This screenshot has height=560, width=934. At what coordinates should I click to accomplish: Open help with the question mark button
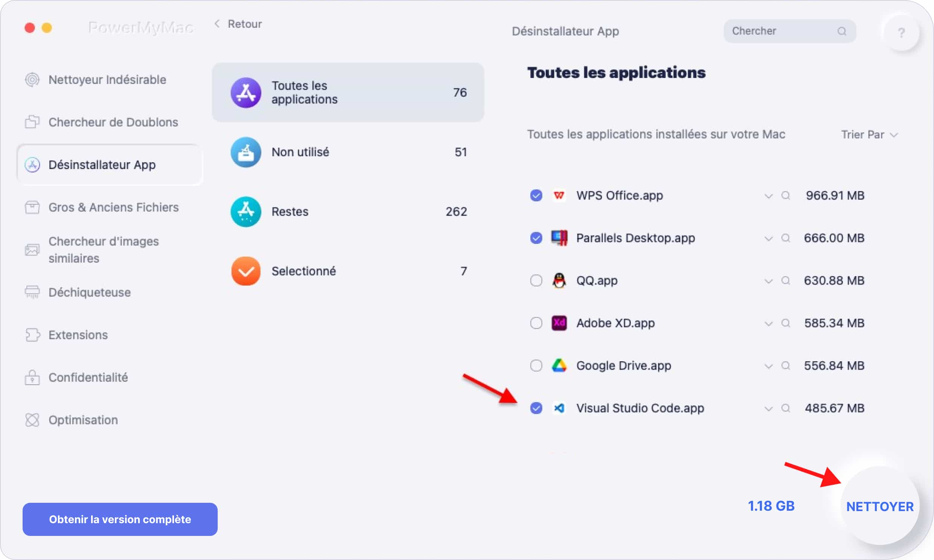901,33
